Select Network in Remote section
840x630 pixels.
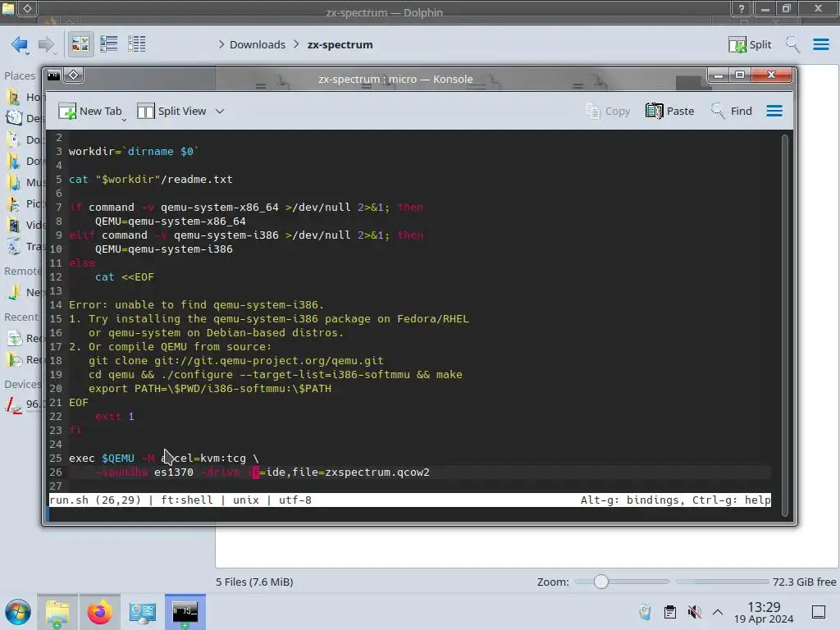[x=25, y=293]
